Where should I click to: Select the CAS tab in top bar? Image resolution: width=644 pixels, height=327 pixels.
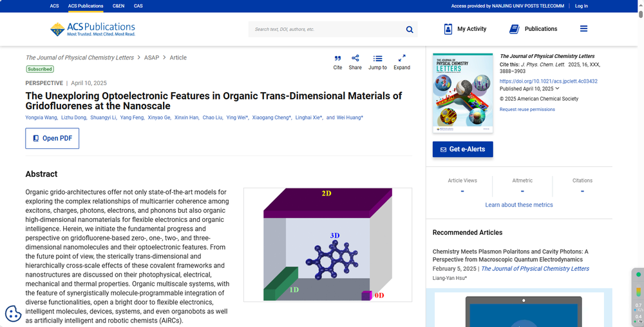point(138,6)
